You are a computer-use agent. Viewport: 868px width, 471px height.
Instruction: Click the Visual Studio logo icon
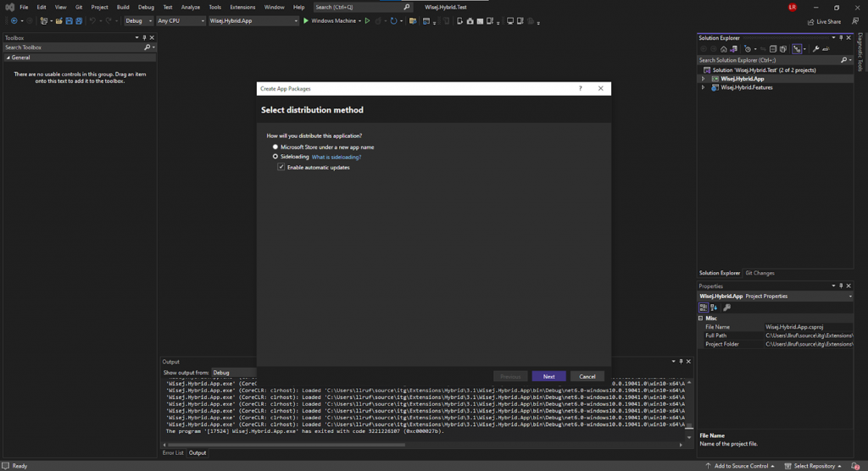9,7
